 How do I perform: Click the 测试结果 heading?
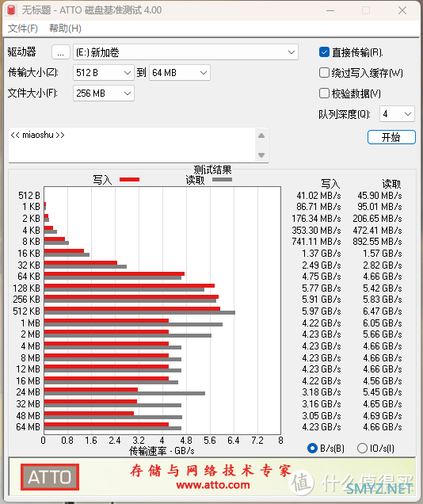(x=212, y=170)
